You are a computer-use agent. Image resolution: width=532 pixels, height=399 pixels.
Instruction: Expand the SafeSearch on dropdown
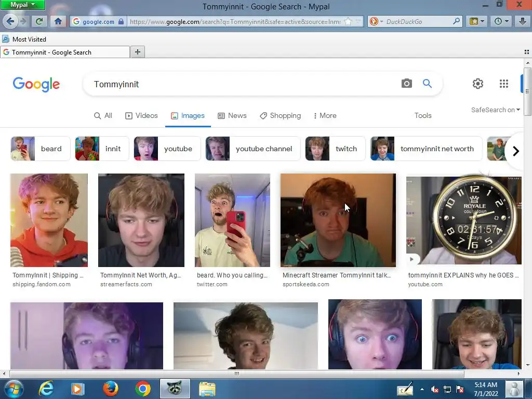[x=495, y=110]
